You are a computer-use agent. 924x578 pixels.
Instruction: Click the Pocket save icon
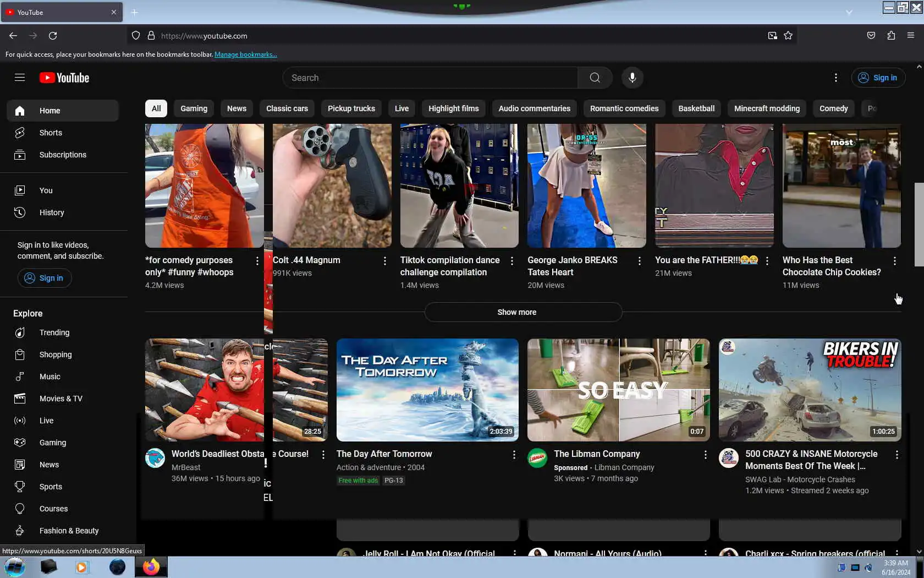(871, 36)
